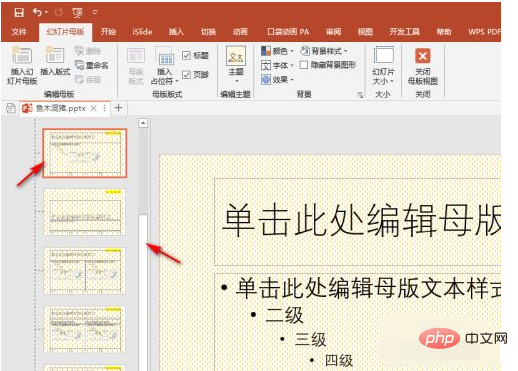Click the 四级 bullet text

(339, 361)
